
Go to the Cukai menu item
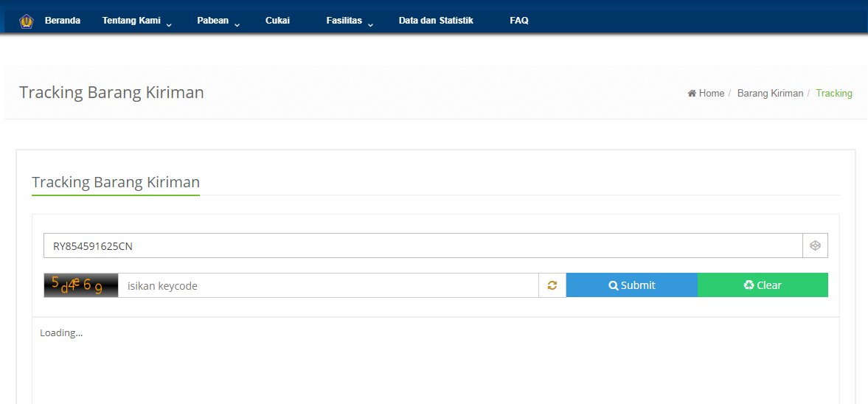click(x=277, y=21)
